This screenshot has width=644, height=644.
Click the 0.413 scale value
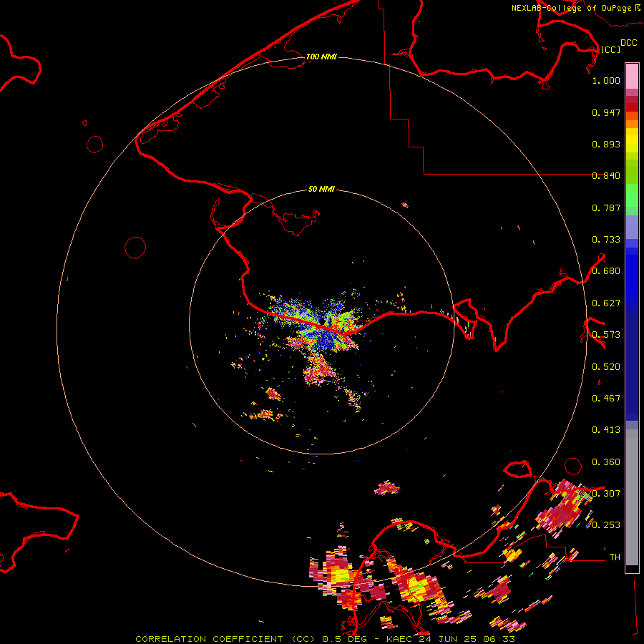coord(606,430)
